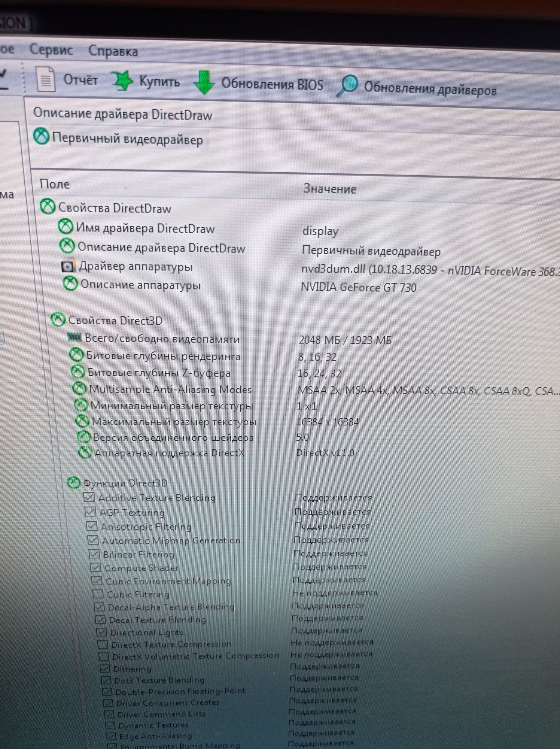
Task: Select NVIDIA GeForce GT 730 value
Action: click(359, 288)
